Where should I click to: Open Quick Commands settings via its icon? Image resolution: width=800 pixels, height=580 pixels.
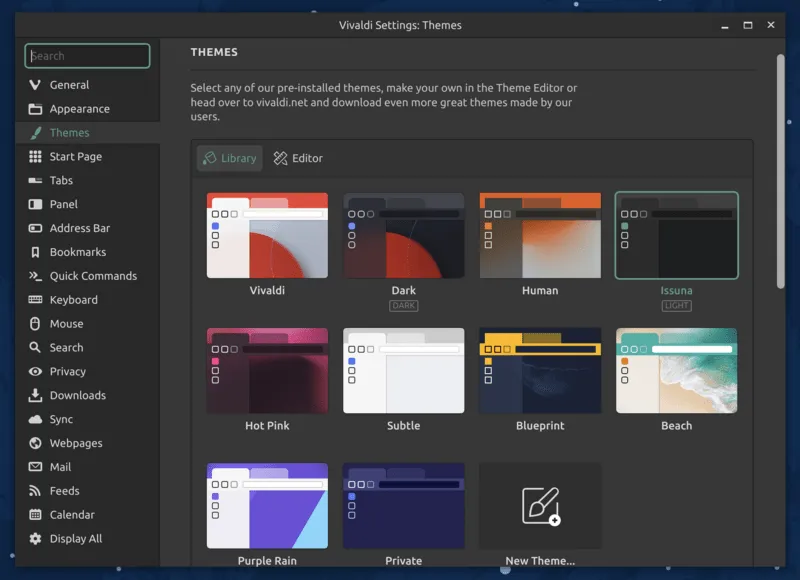point(36,276)
